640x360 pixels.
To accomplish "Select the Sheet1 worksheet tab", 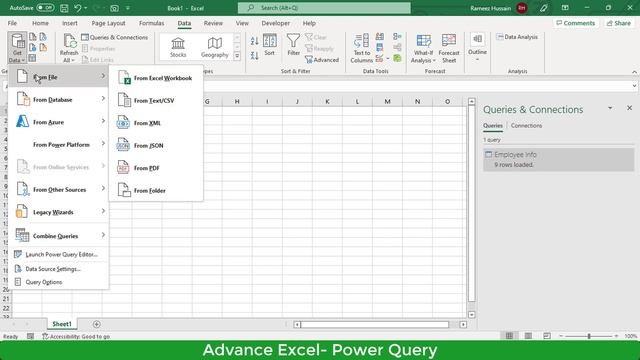I will click(x=62, y=324).
